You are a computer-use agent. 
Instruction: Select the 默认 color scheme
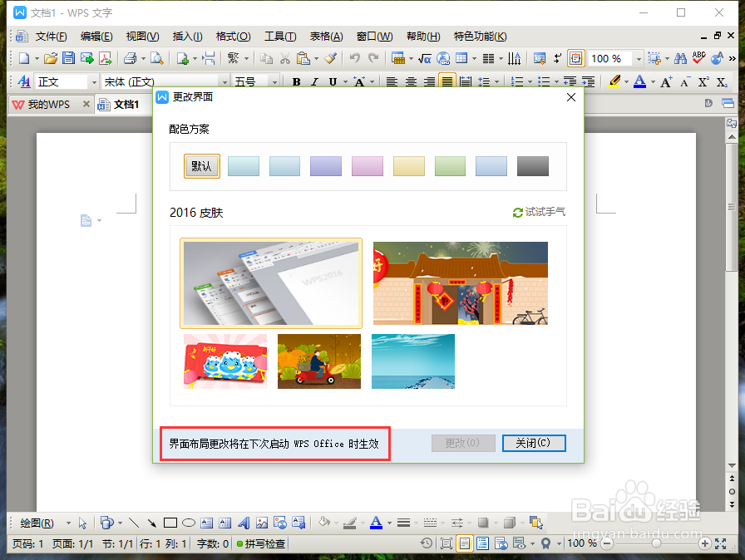(202, 166)
